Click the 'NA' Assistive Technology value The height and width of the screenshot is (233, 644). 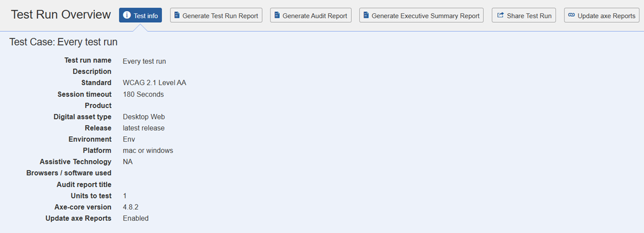coord(128,162)
